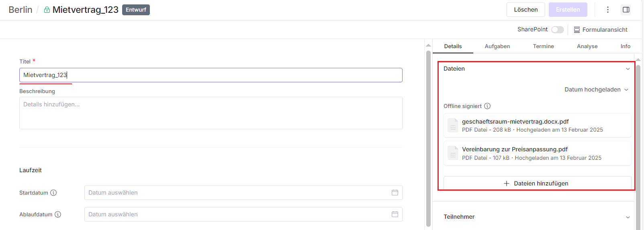This screenshot has width=644, height=230.
Task: Open the Datum hochgeladen sort dropdown
Action: (x=596, y=90)
